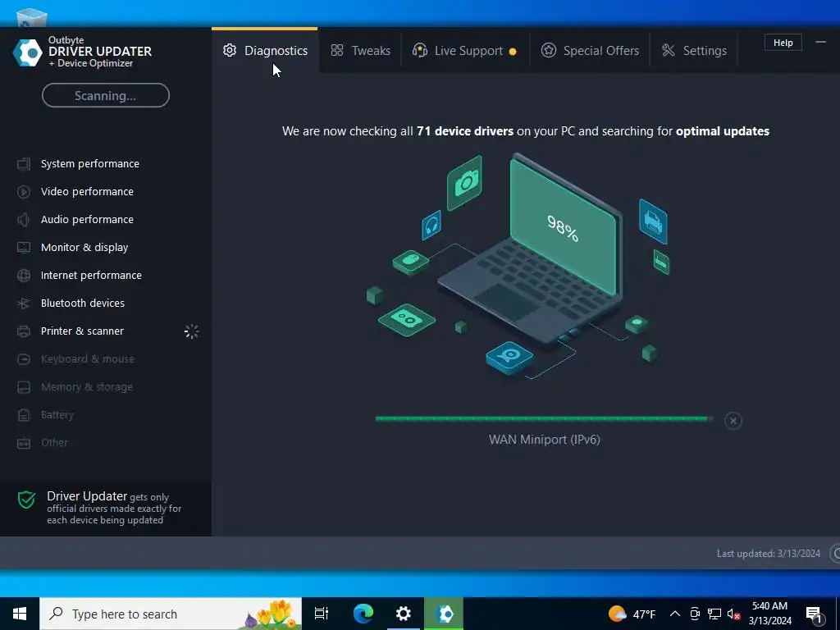Click the Other category icon
840x630 pixels.
point(24,443)
